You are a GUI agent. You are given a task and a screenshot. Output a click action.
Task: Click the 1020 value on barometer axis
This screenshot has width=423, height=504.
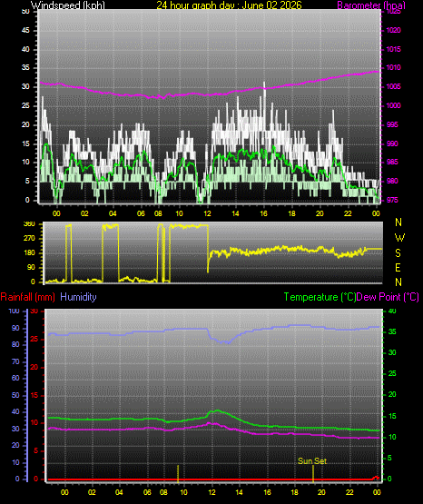pos(393,30)
